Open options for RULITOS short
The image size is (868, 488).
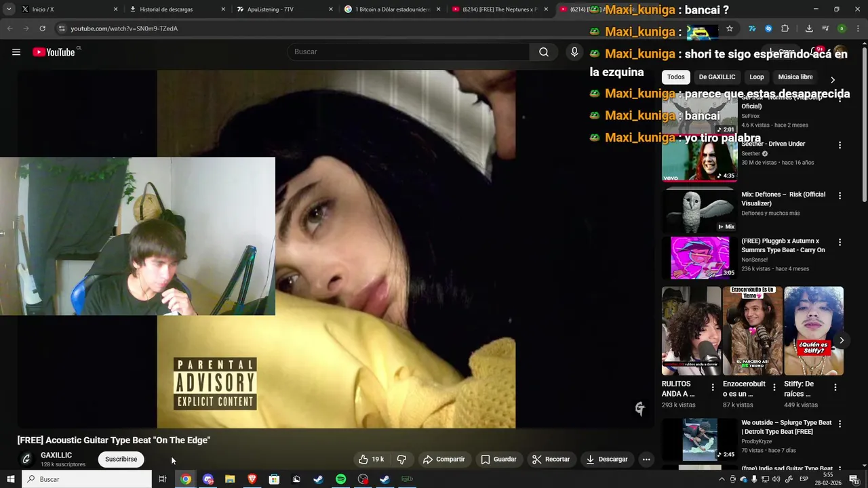713,388
